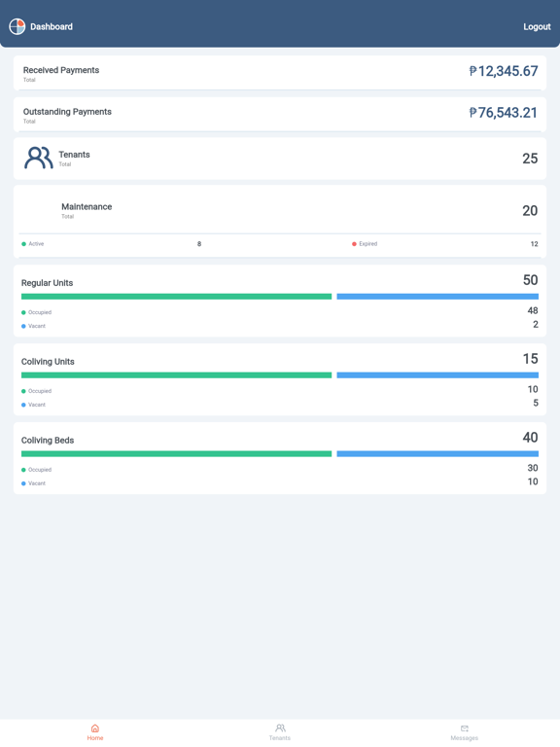Click the red Expired status dot
Image resolution: width=560 pixels, height=747 pixels.
pos(354,244)
